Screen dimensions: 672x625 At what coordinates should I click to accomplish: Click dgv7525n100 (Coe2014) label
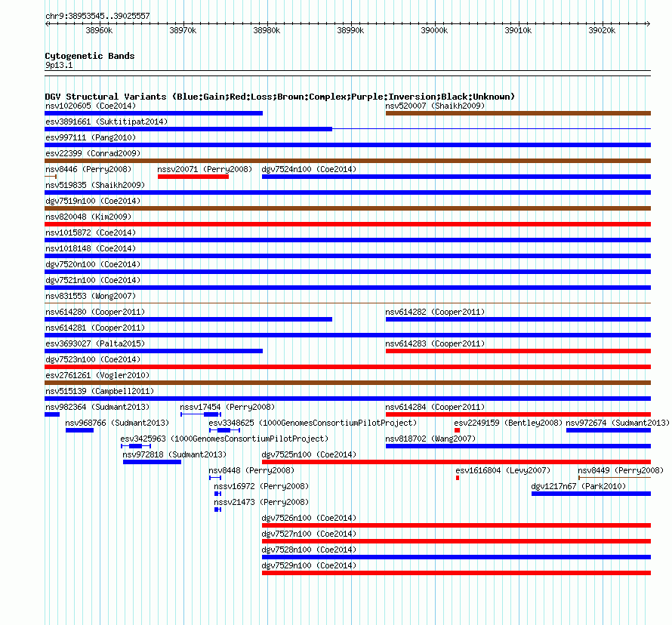pos(309,454)
